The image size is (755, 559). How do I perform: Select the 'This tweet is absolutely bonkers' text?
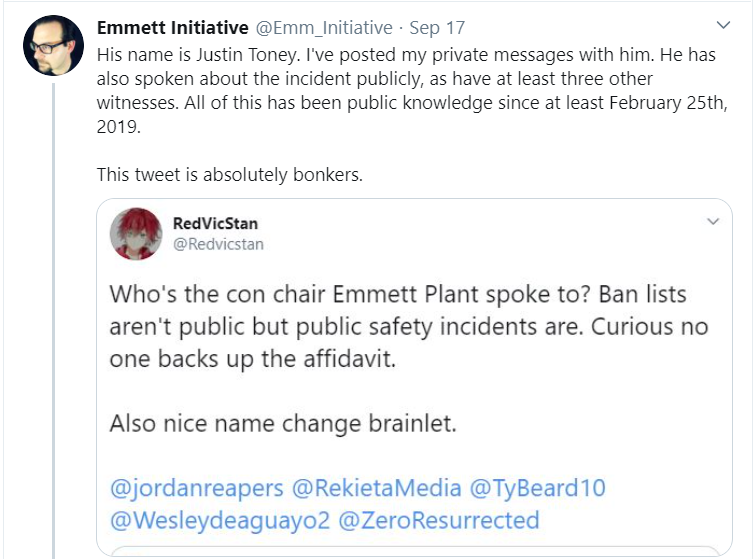(230, 174)
